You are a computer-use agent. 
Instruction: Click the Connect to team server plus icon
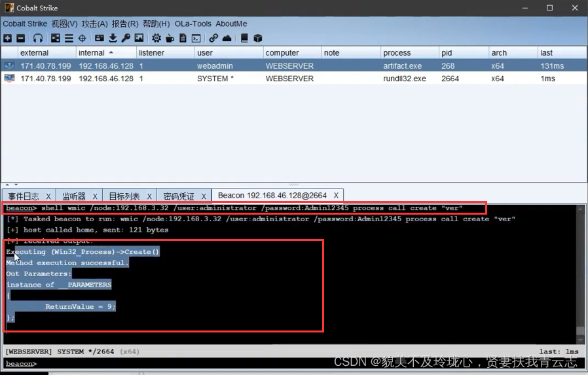pos(7,38)
